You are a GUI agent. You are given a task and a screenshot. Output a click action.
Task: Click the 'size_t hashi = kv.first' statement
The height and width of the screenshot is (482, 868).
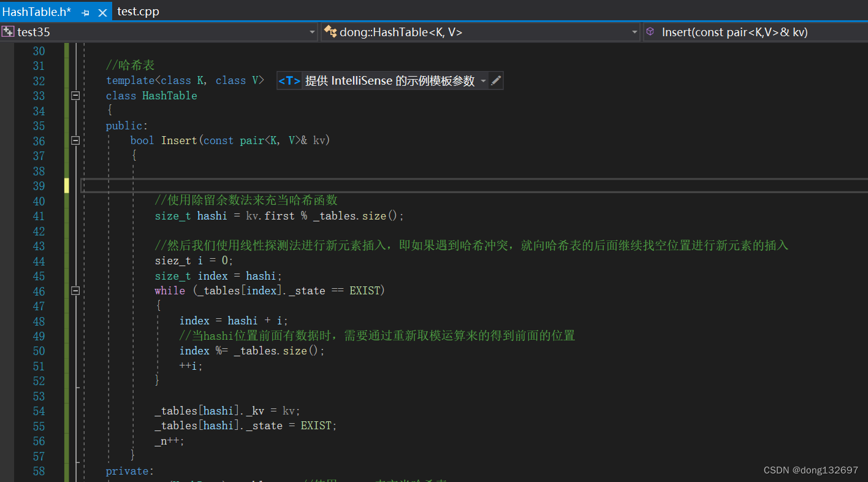pos(280,216)
